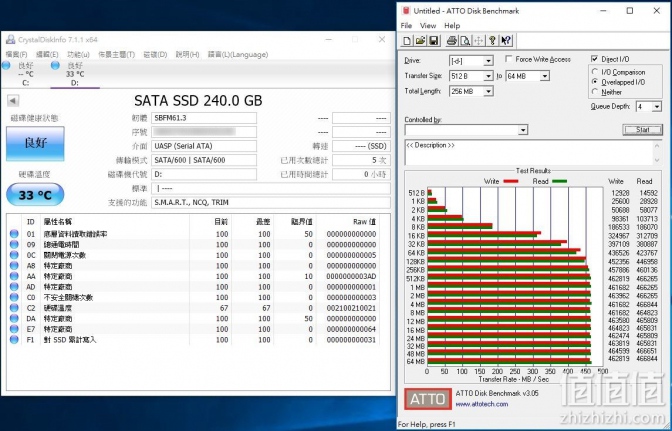Open the Help menu in ATTO

(452, 26)
